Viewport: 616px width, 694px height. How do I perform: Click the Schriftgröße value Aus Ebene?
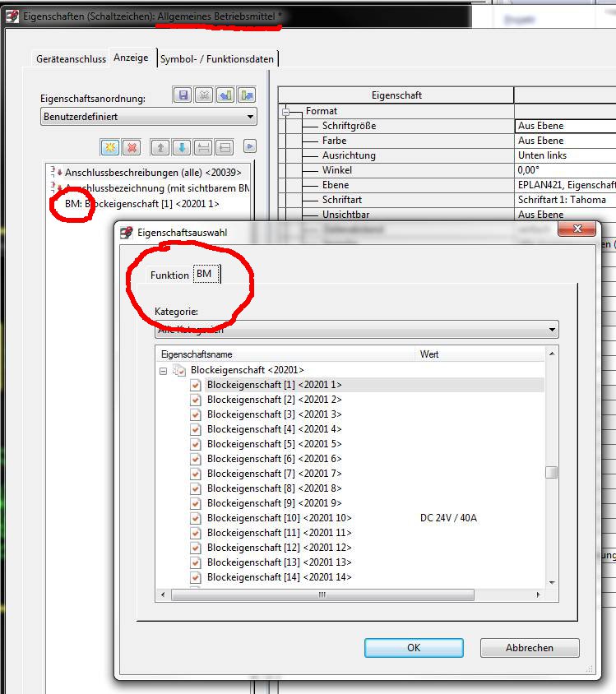tap(565, 126)
